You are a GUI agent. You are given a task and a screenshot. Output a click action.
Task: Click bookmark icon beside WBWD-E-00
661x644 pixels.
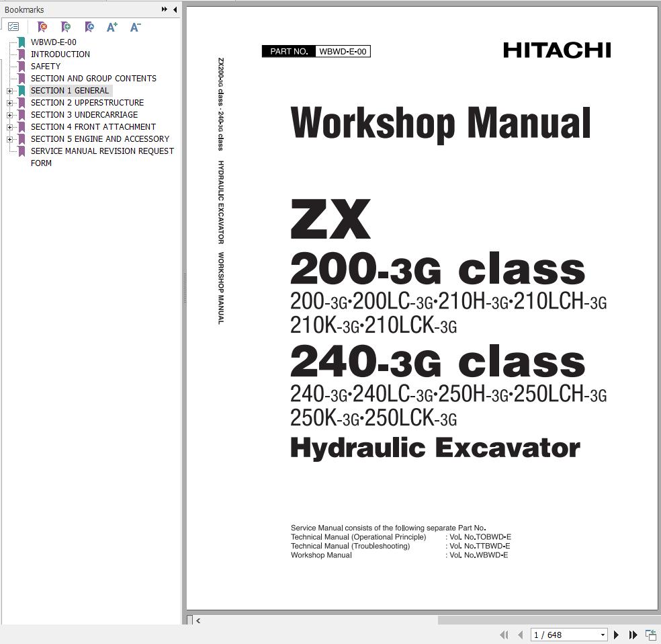point(21,42)
